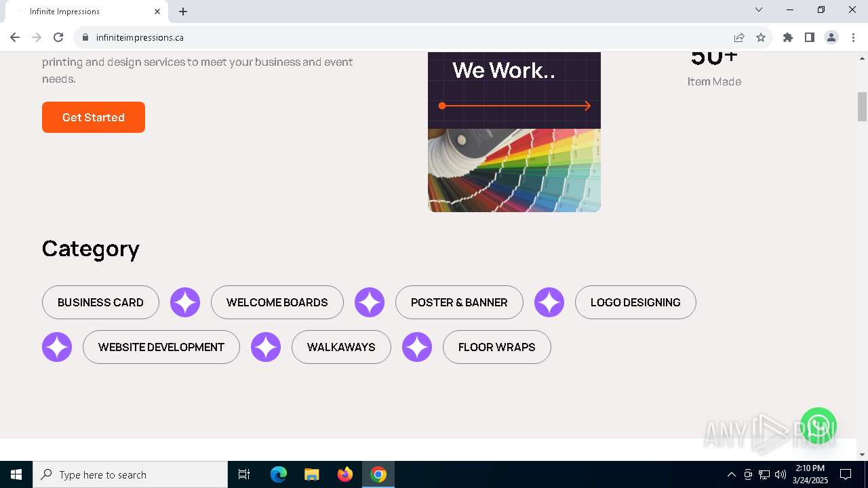
Task: Toggle the Chrome side panel
Action: pyautogui.click(x=810, y=37)
